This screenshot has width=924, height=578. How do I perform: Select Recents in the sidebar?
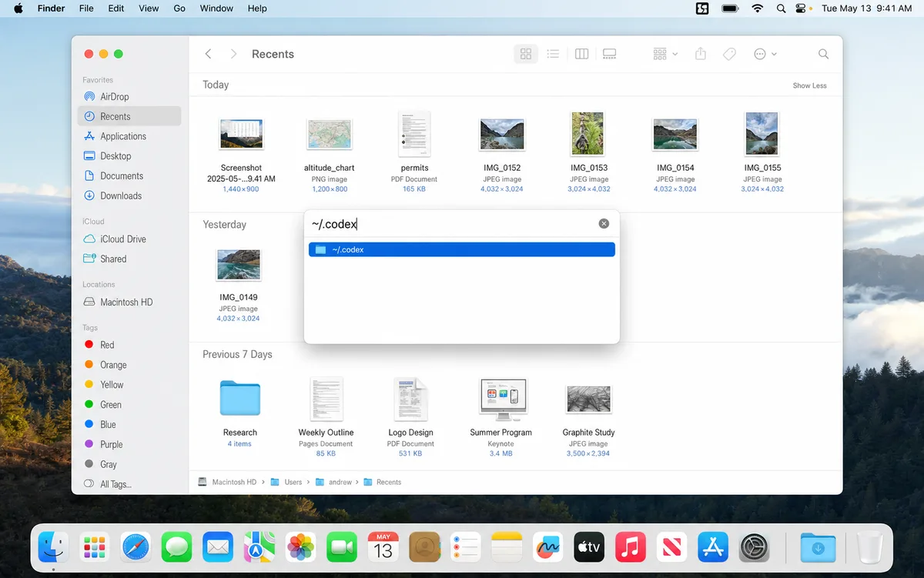[x=129, y=116]
